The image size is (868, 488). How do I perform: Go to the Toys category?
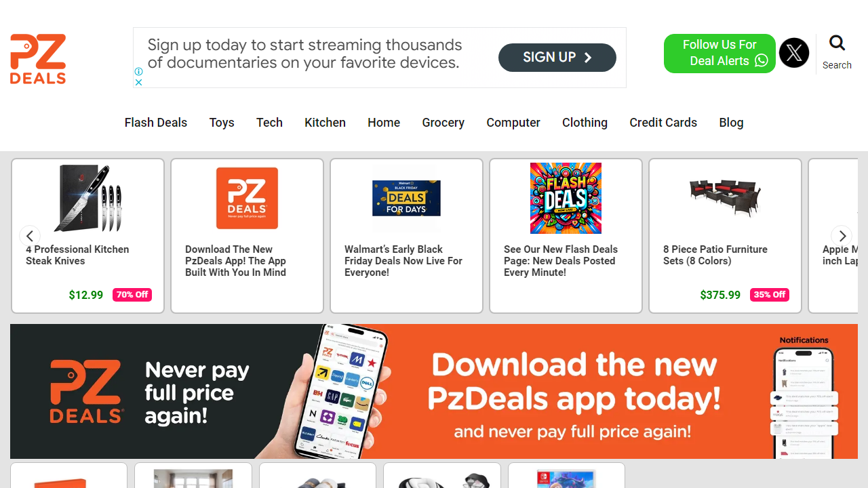tap(222, 123)
